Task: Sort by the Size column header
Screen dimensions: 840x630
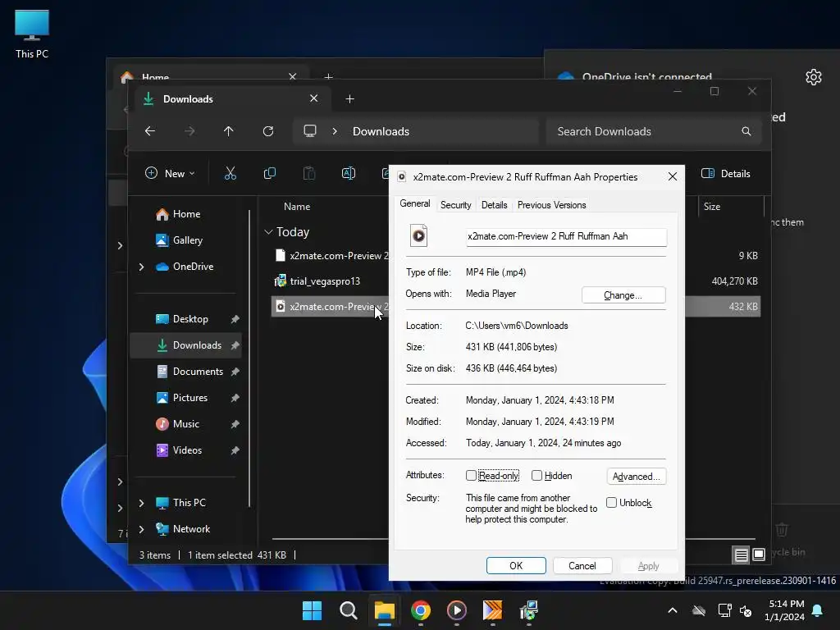Action: (x=712, y=206)
